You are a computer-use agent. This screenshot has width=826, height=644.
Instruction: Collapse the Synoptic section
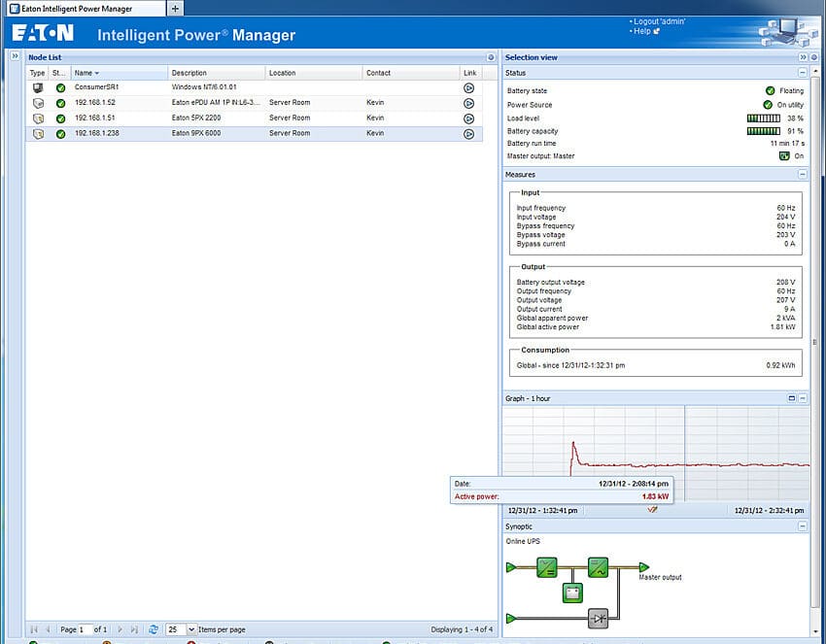803,526
